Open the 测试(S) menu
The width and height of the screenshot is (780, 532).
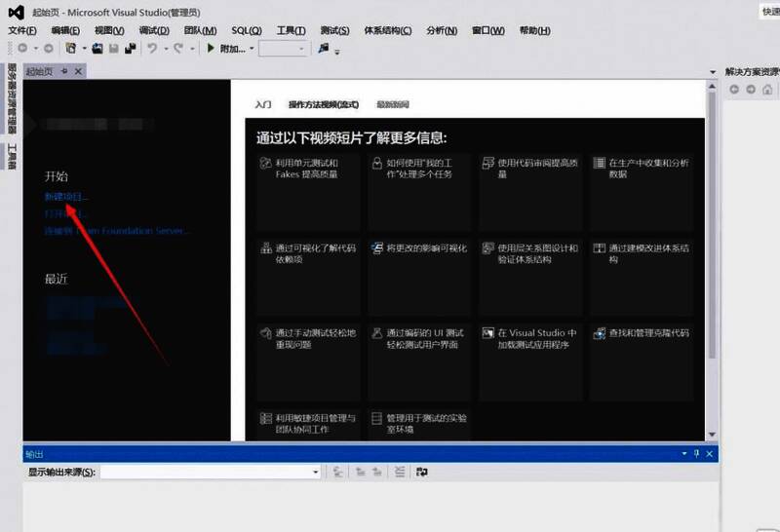[334, 31]
